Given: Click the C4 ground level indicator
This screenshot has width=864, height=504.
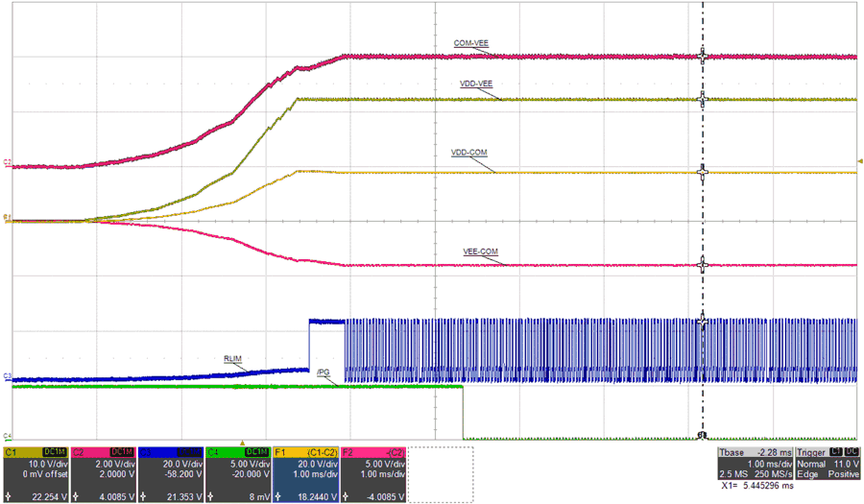Looking at the screenshot, I should click(7, 437).
